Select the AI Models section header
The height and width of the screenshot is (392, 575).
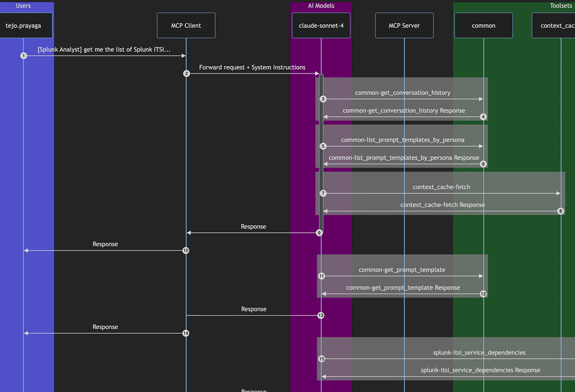click(321, 5)
